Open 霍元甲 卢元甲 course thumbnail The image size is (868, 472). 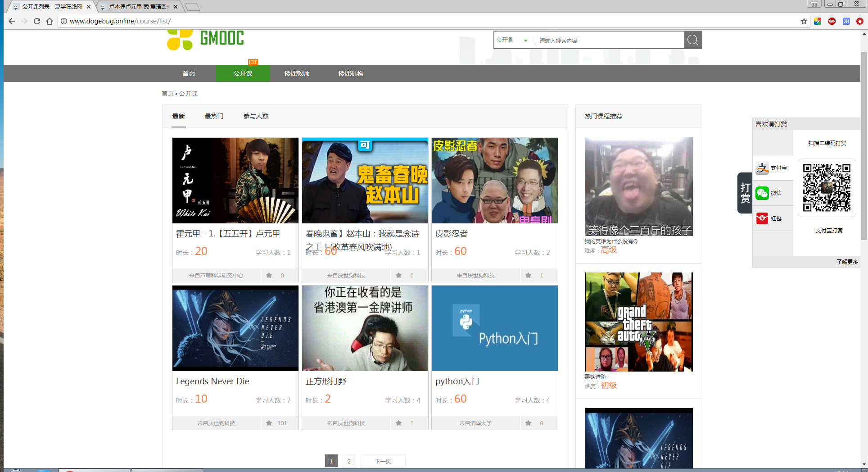(235, 181)
